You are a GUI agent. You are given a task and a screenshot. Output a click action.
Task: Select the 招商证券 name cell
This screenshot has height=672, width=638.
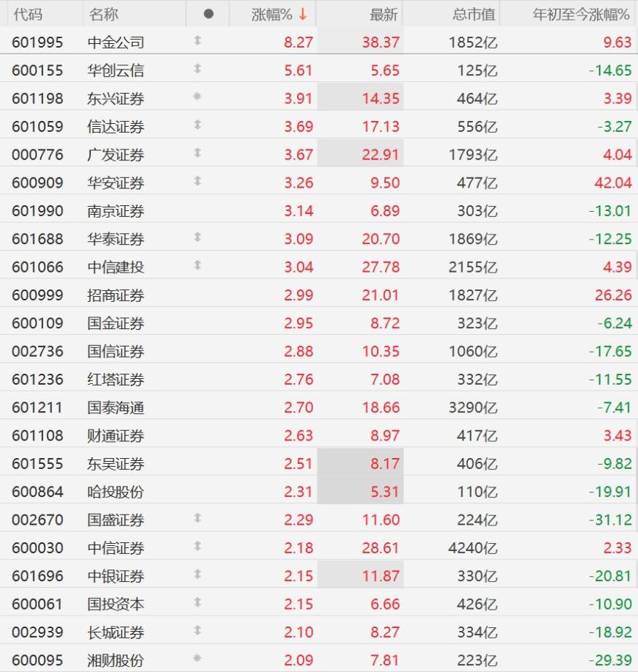(x=116, y=295)
